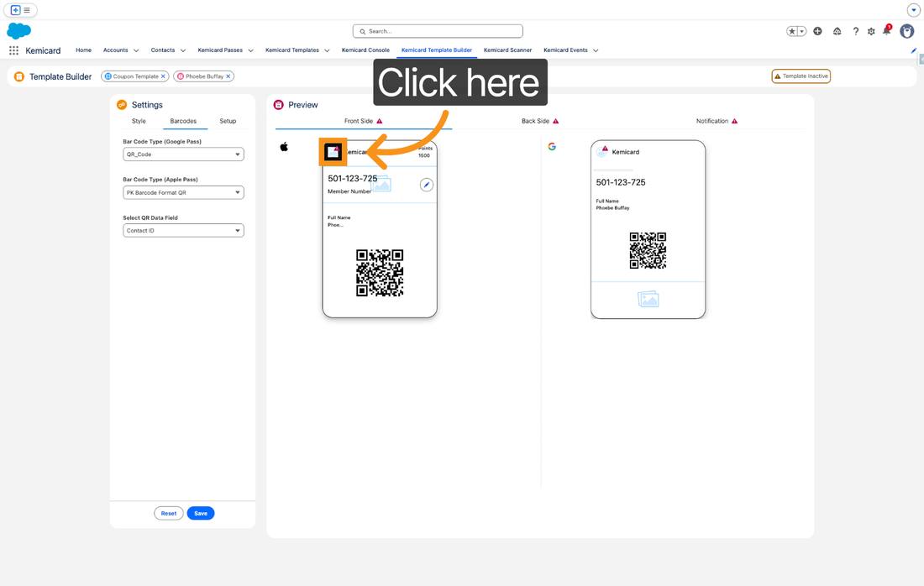Open the Trailhead guidance icon

pyautogui.click(x=837, y=31)
